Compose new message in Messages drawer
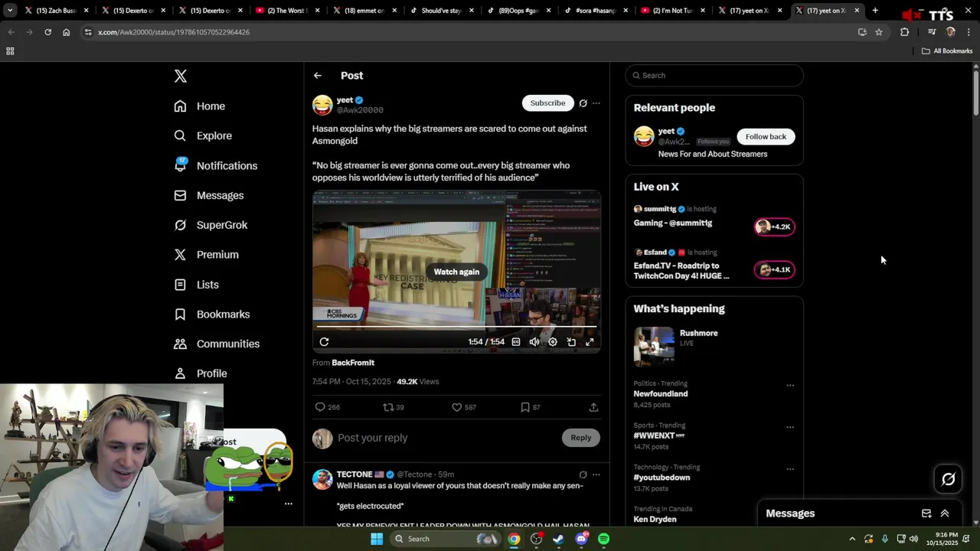 click(x=926, y=514)
